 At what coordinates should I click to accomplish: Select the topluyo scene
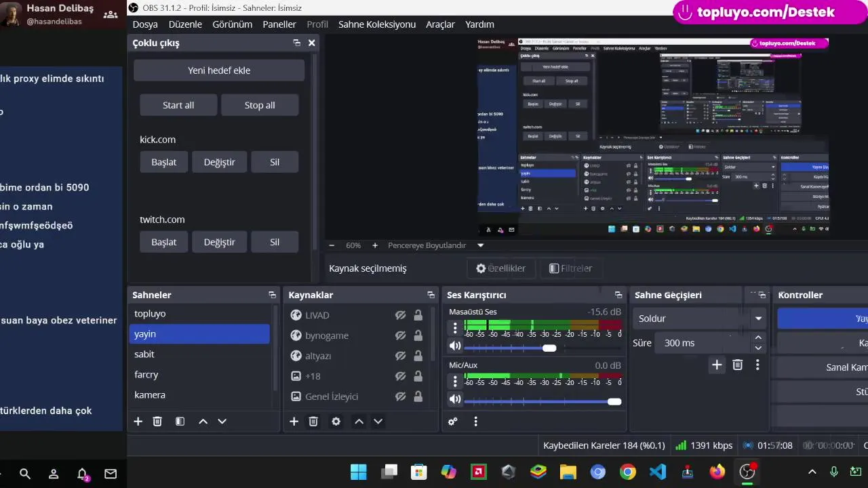click(x=199, y=314)
